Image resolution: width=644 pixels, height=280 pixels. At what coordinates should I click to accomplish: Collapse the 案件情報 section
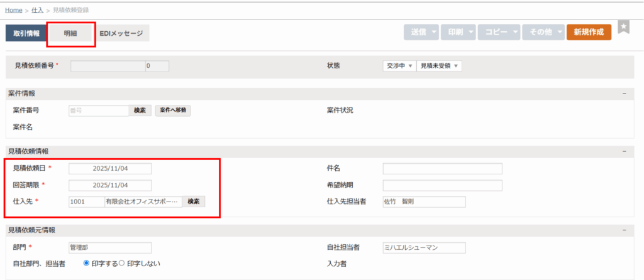[x=624, y=93]
